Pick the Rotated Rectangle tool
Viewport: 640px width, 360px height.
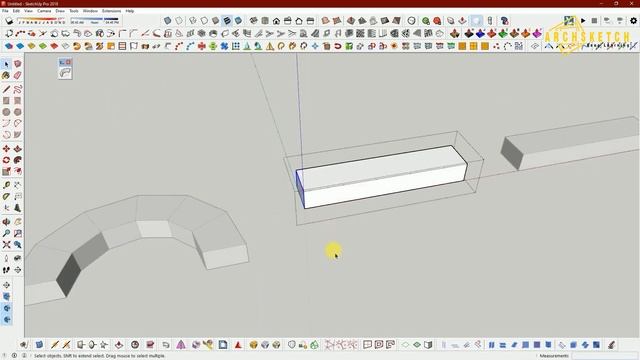pos(18,100)
